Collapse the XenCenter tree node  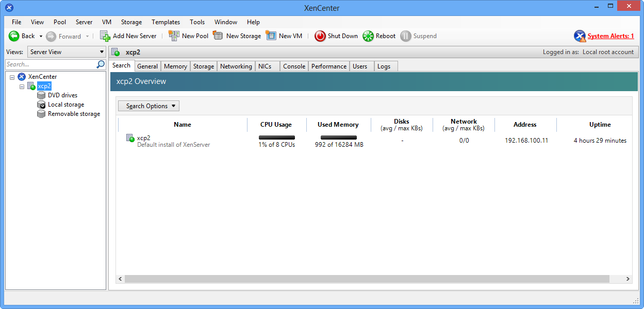tap(12, 77)
